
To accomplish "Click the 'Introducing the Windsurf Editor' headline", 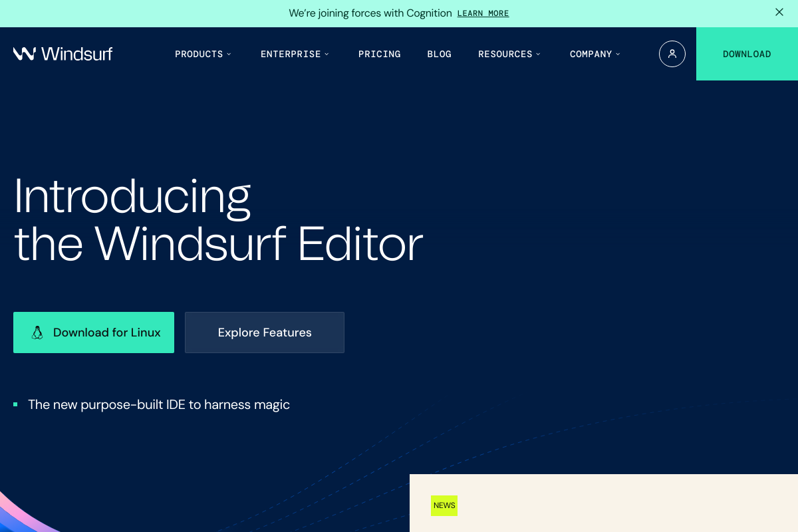I will point(218,220).
